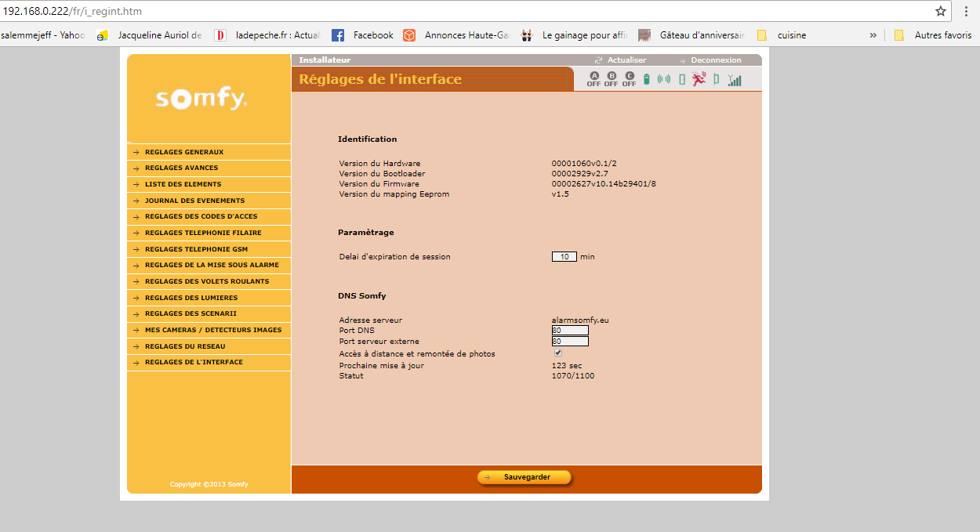Click the Réglages de l'interface heading
980x532 pixels.
(x=380, y=79)
